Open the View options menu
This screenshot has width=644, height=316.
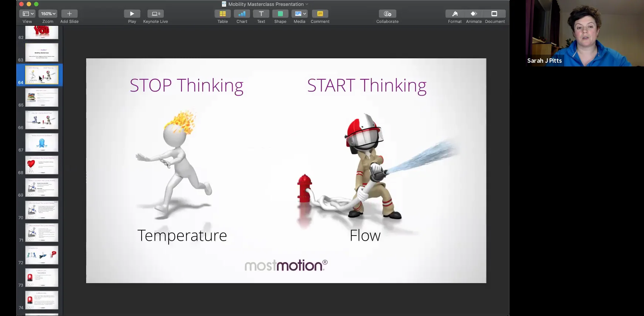[28, 14]
